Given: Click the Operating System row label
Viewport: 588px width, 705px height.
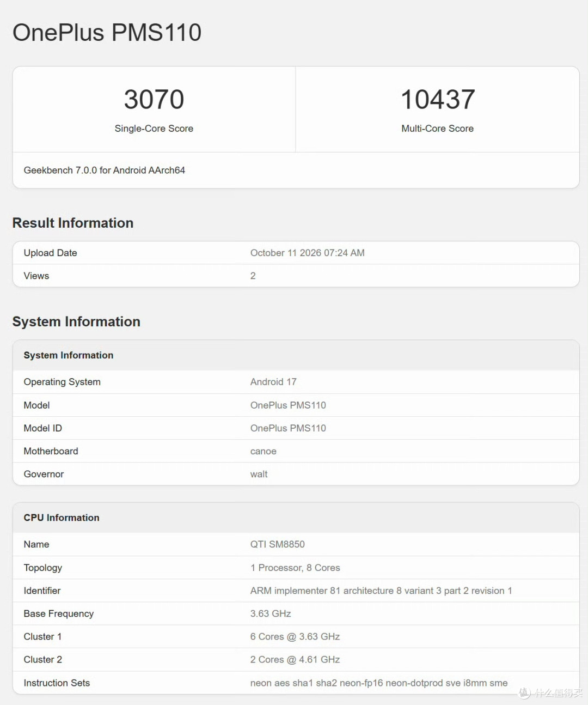Looking at the screenshot, I should click(62, 382).
